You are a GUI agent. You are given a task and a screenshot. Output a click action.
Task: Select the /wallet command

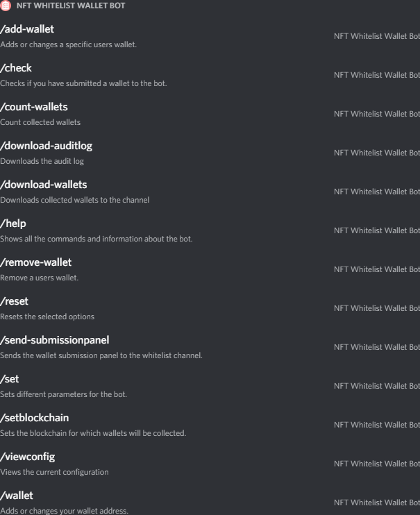coord(17,496)
